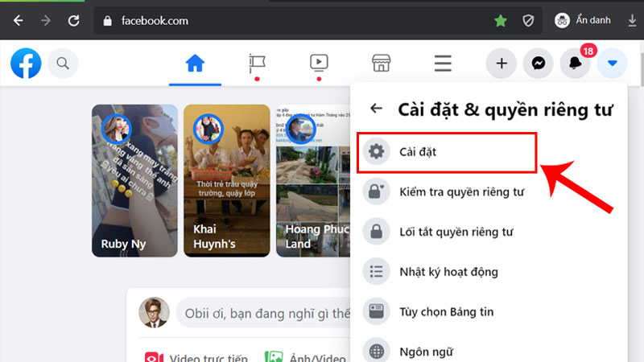Open the Watch video tab
Image resolution: width=644 pixels, height=362 pixels.
319,64
